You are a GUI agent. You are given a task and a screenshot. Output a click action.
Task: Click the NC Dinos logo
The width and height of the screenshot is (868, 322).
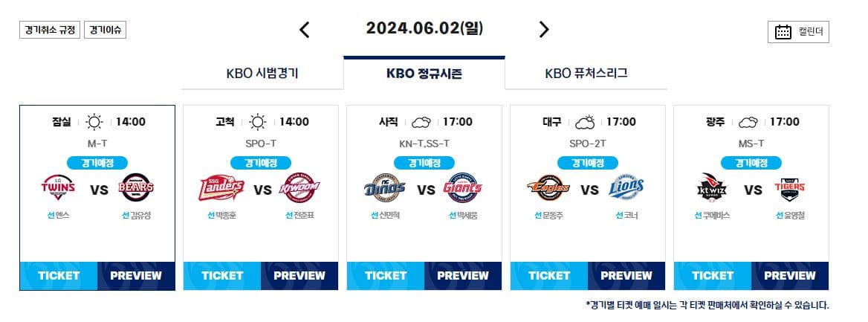click(385, 188)
